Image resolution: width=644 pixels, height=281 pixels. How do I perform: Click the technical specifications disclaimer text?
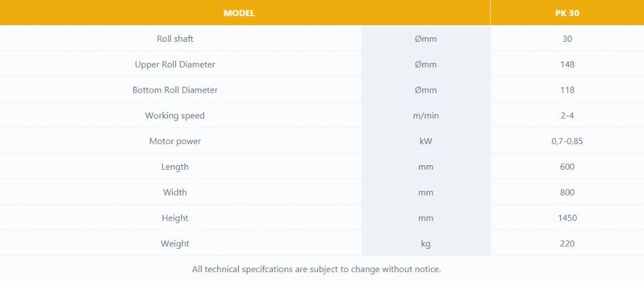pos(316,269)
